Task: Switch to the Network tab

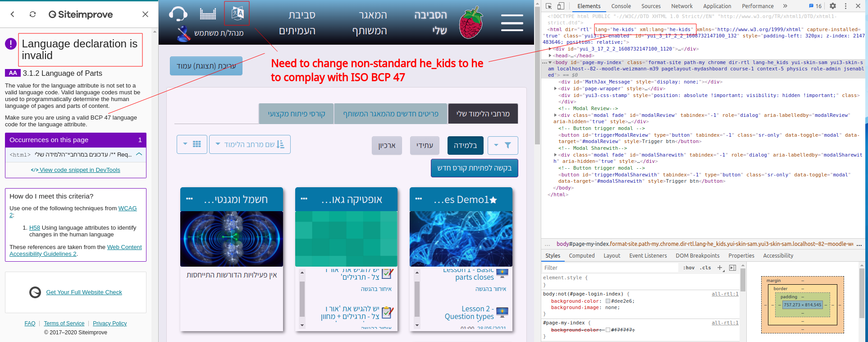Action: [x=682, y=6]
